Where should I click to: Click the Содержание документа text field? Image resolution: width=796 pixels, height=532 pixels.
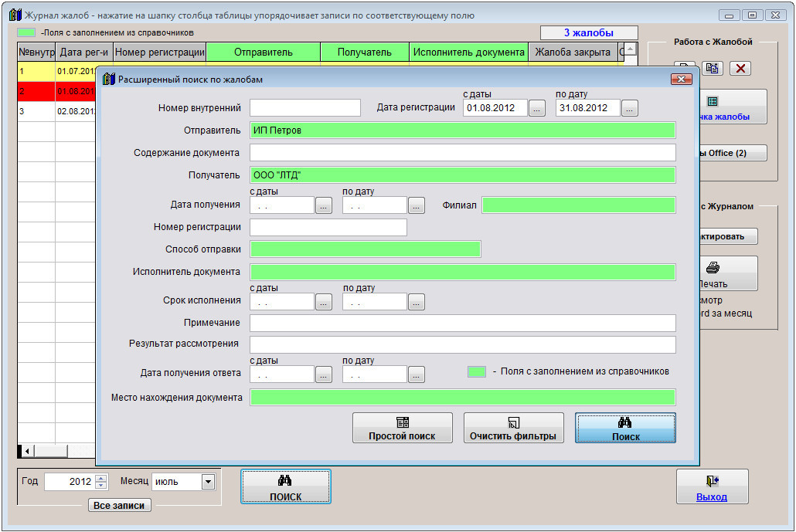[462, 153]
